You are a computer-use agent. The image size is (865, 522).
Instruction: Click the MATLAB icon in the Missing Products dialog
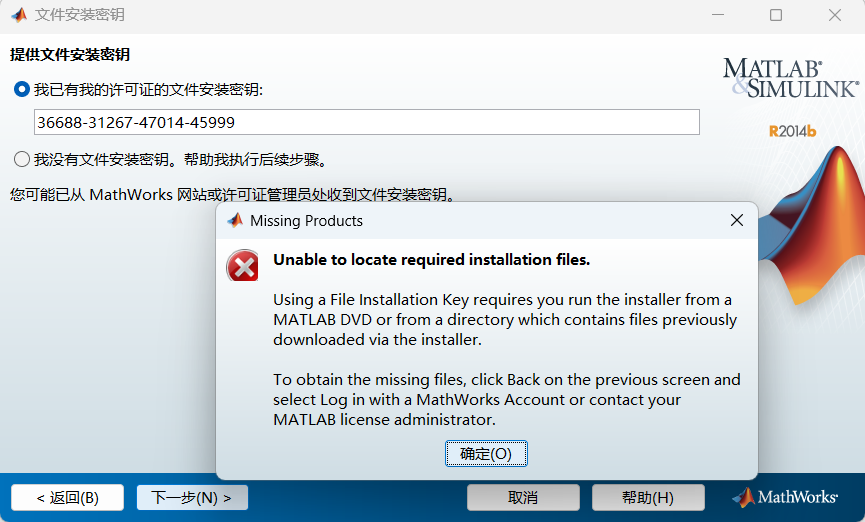click(x=235, y=220)
